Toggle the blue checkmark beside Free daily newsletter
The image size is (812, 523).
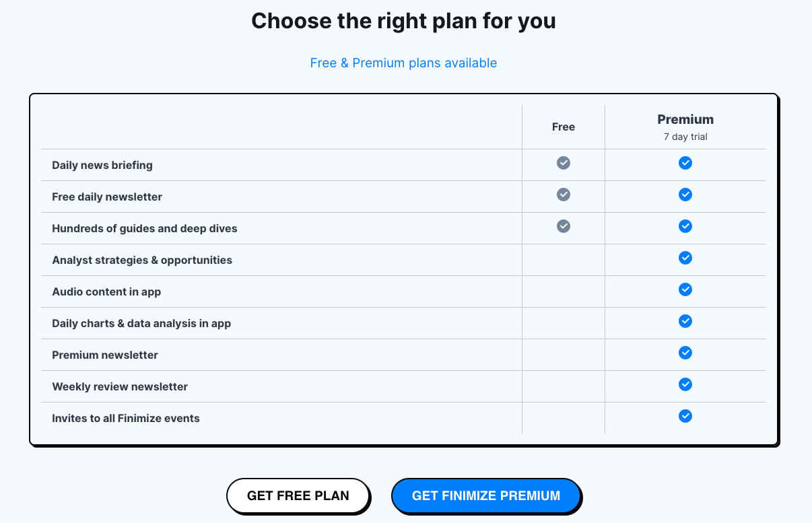click(x=685, y=195)
